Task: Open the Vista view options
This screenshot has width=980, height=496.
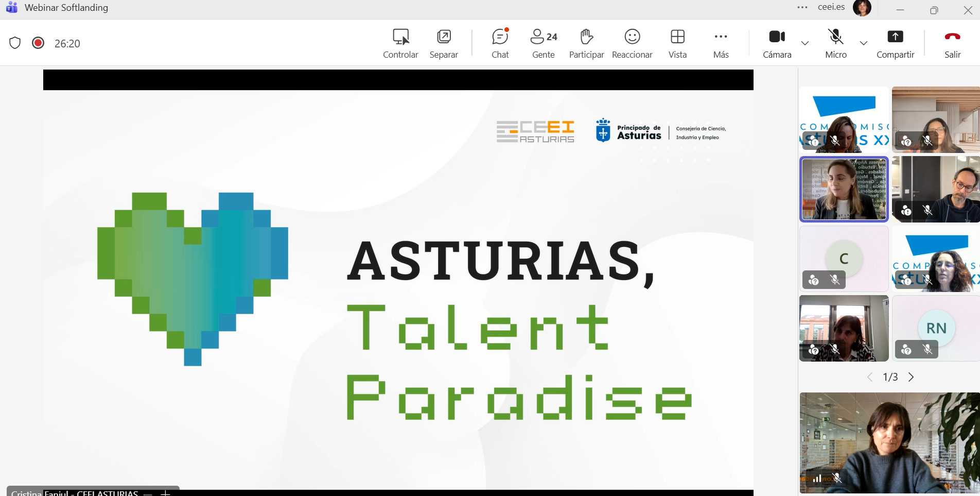Action: coord(677,43)
